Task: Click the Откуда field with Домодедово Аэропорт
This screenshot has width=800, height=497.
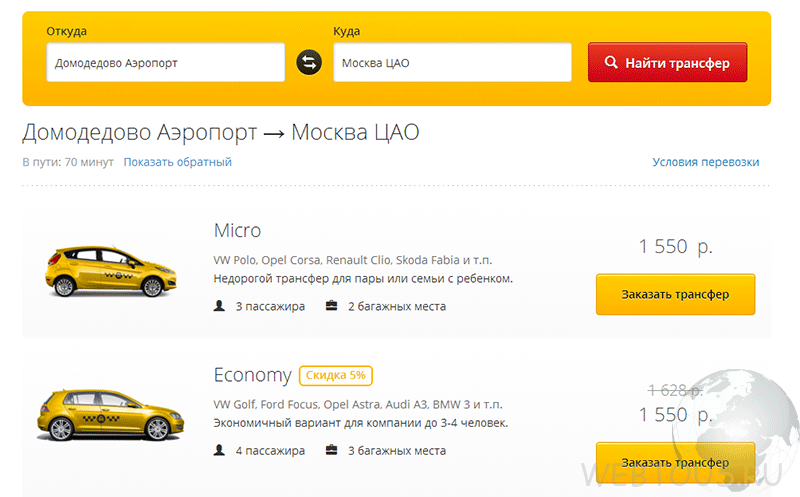Action: 165,62
